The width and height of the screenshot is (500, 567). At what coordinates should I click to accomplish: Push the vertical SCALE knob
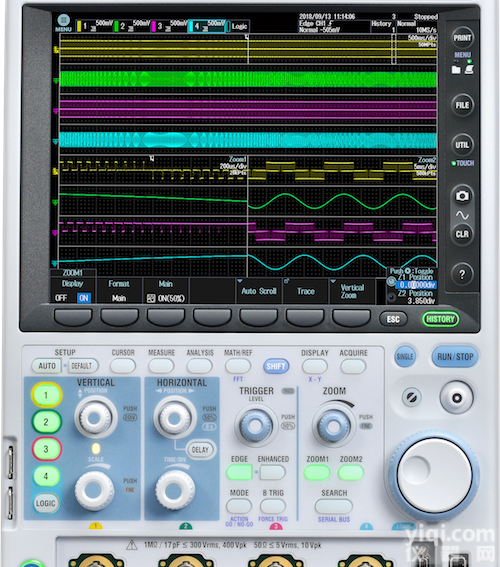94,490
